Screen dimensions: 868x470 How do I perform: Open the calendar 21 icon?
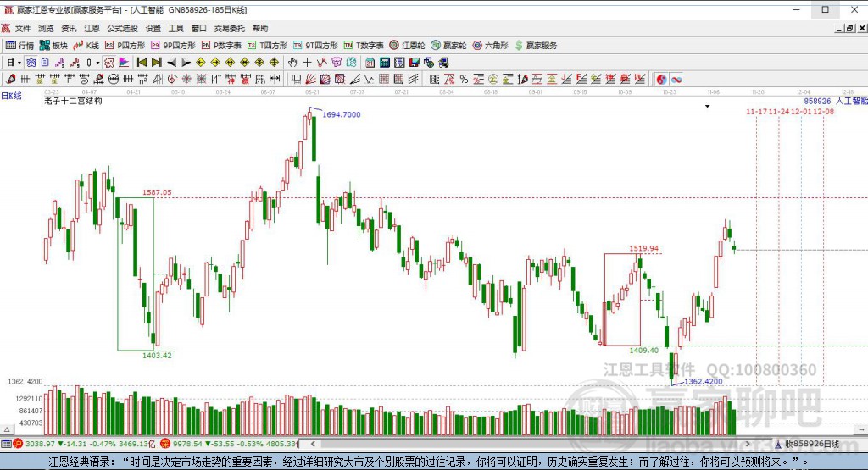370,63
